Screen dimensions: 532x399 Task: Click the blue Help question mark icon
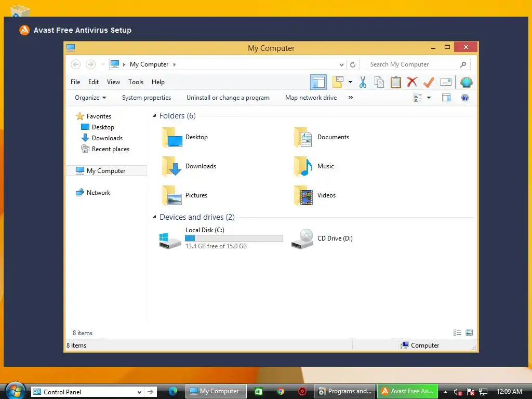point(465,98)
